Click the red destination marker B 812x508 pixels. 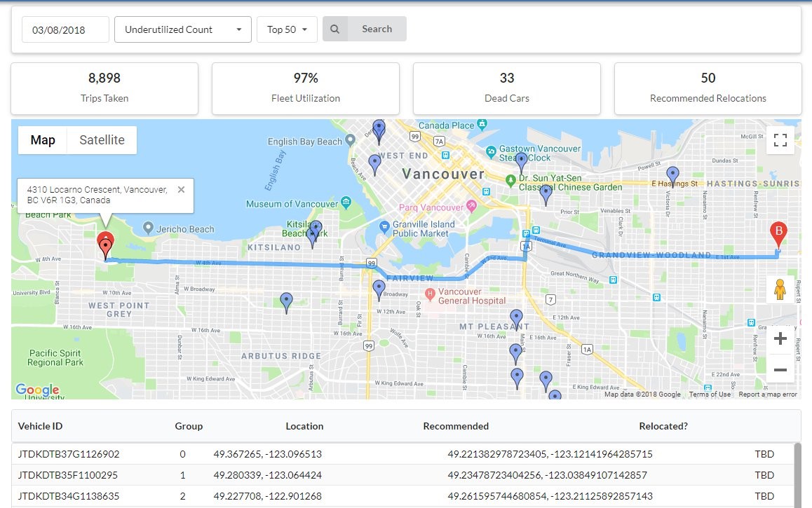click(x=778, y=234)
